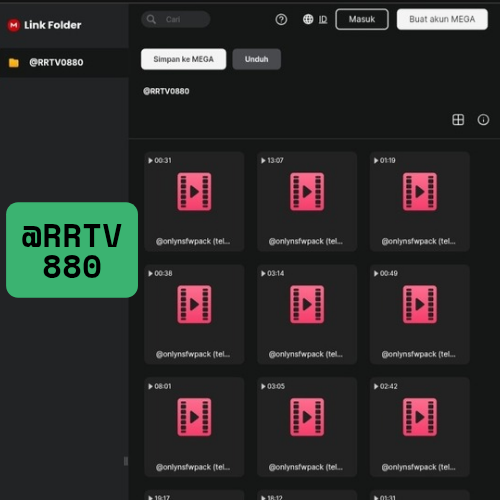Screen dimensions: 500x500
Task: Focus the Cari search field
Action: click(x=176, y=19)
